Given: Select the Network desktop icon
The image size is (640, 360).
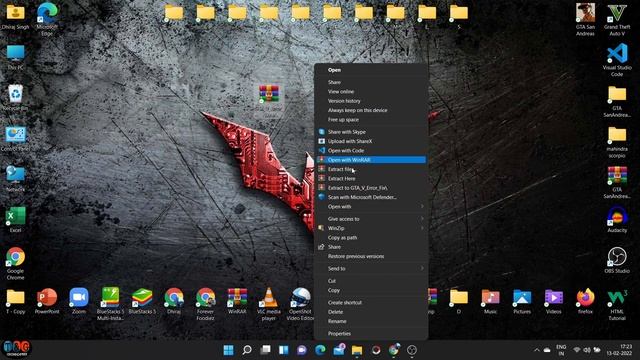Looking at the screenshot, I should pos(16,179).
